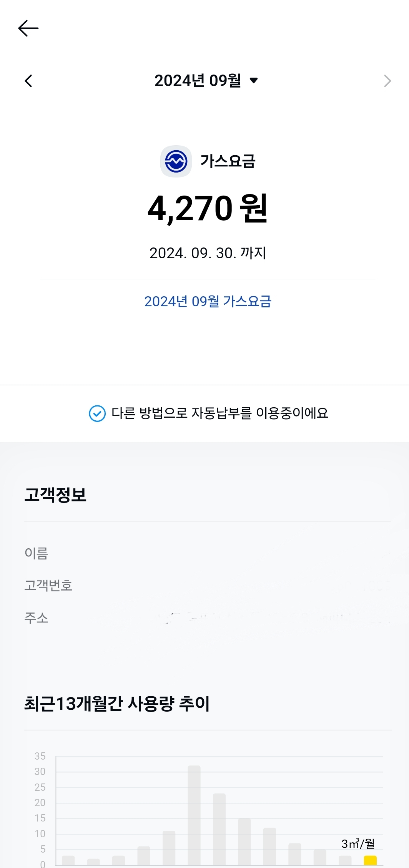Select the tallest bar in the usage chart

[194, 815]
